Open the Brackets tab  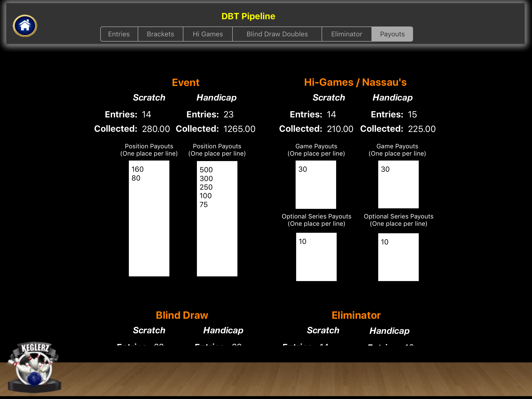[x=160, y=34]
